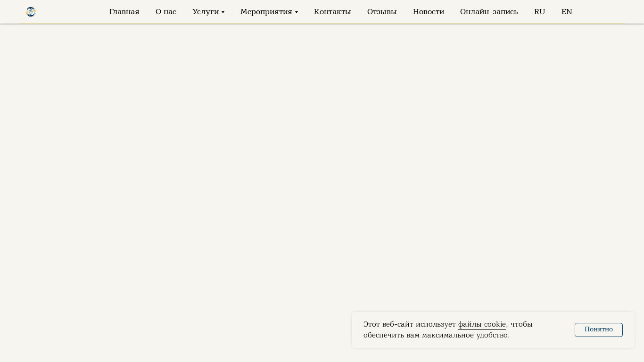Switch site language to RU

pyautogui.click(x=540, y=12)
